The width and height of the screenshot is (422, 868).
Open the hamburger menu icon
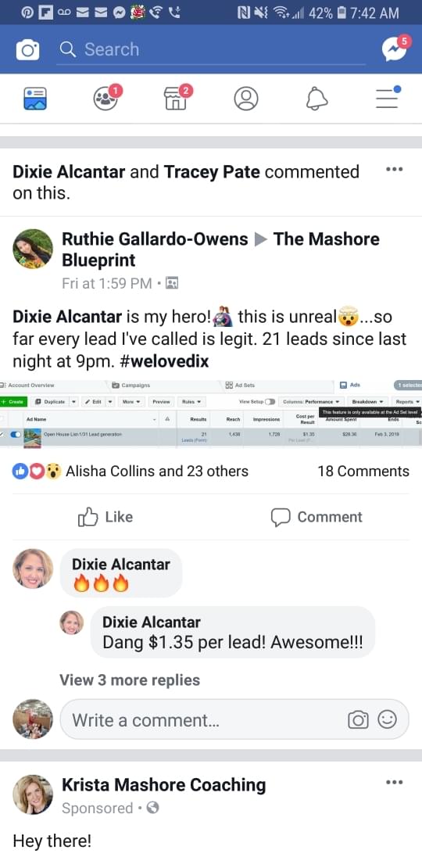coord(388,98)
